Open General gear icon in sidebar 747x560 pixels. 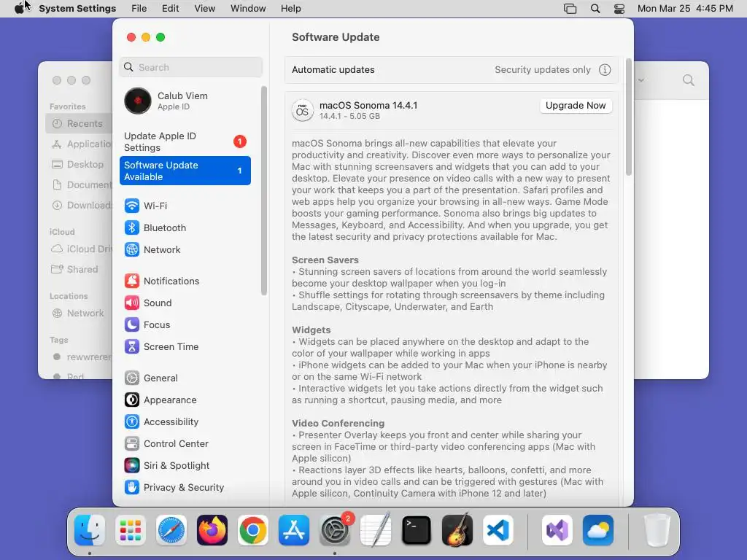coord(132,378)
